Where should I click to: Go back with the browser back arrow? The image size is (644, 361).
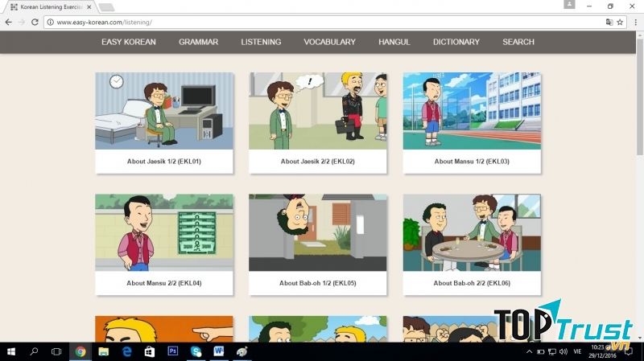coord(8,23)
